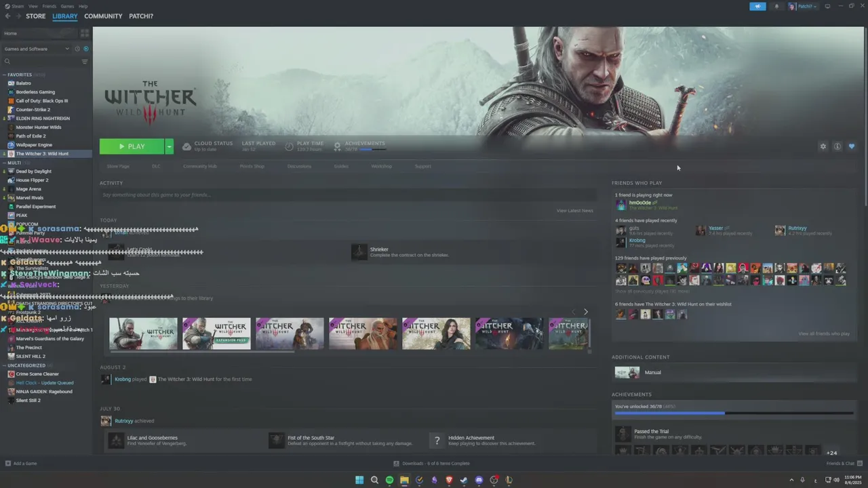This screenshot has height=488, width=868.
Task: Open the Games and Software dropdown
Action: (x=37, y=49)
